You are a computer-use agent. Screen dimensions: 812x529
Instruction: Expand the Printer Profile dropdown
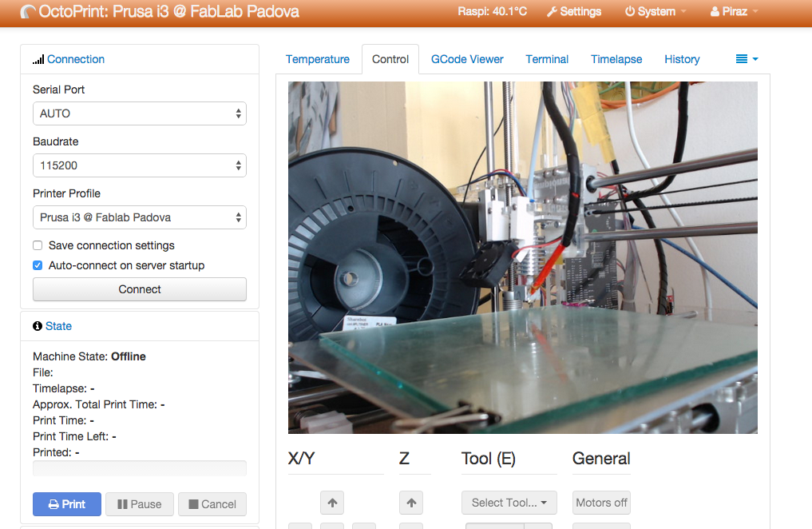pyautogui.click(x=140, y=217)
